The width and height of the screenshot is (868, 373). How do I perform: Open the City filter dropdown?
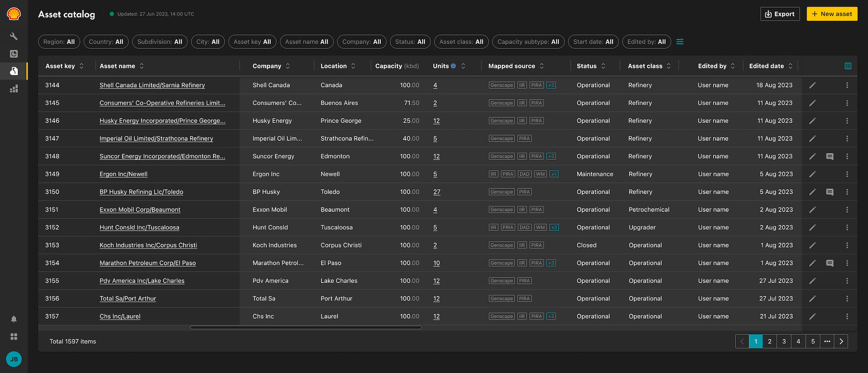coord(208,42)
